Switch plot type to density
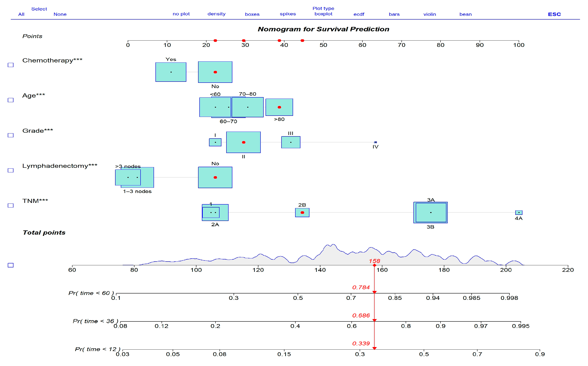Screen dimensions: 588x366 [x=216, y=14]
